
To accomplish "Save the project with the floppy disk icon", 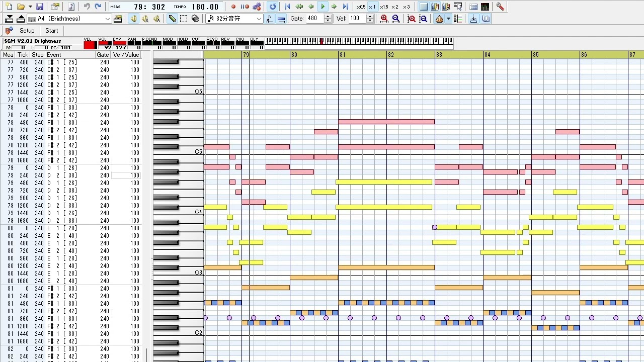I will (40, 7).
